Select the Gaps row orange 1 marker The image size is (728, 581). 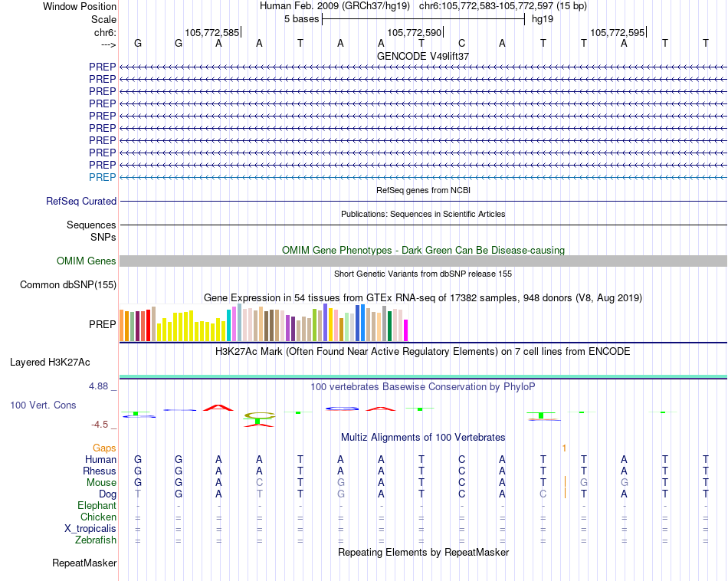point(564,448)
